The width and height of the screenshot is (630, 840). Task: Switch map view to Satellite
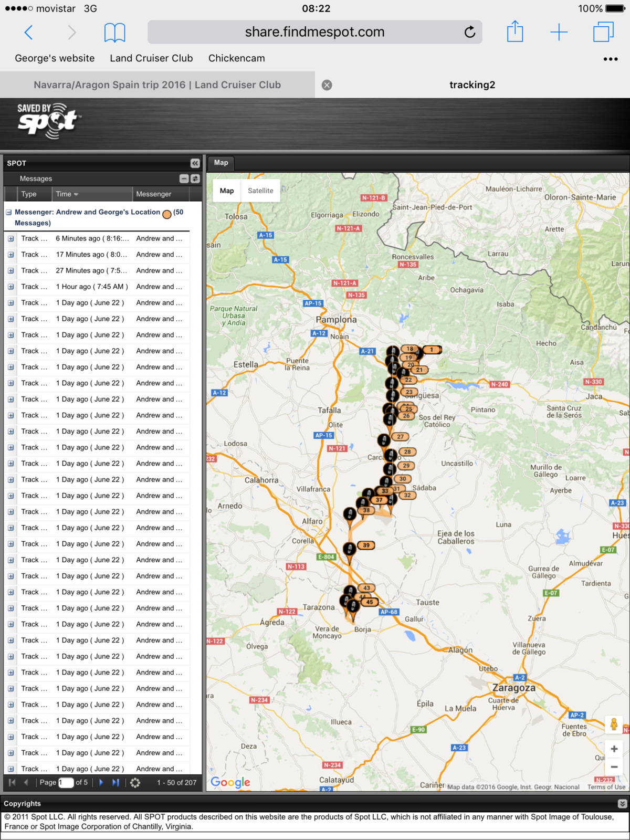[x=260, y=191]
